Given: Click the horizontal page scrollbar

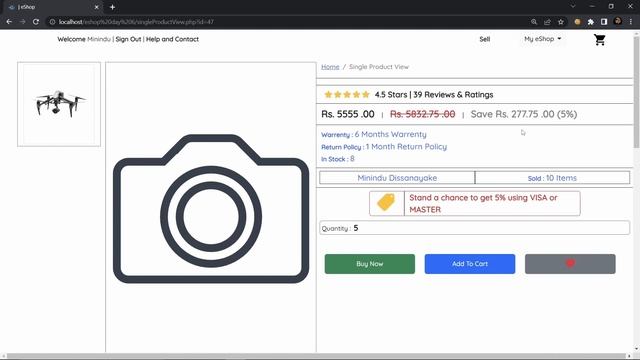Looking at the screenshot, I should pos(316,356).
